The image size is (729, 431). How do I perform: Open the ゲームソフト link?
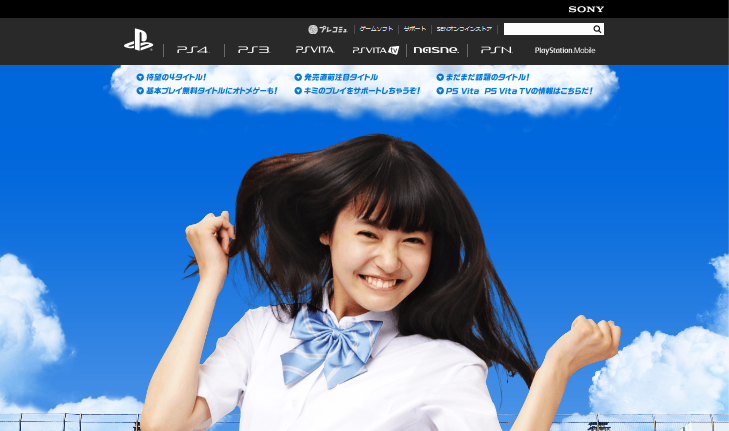coord(376,29)
